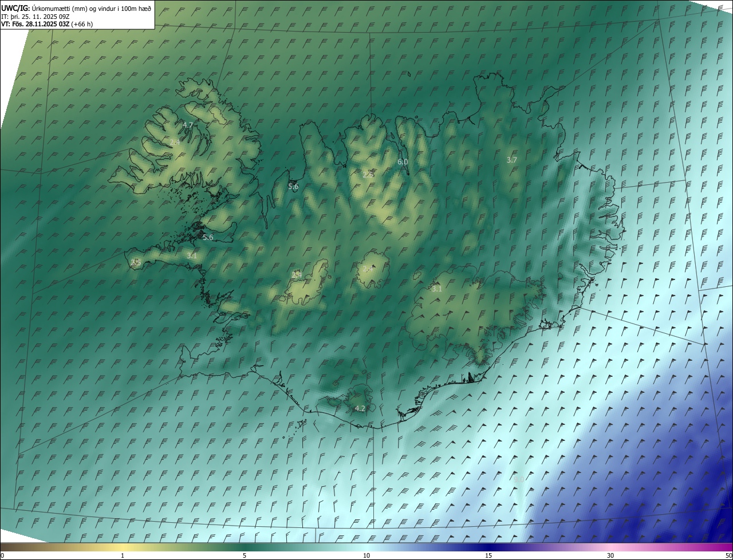Pick the pale cyan colour bar section above 10

pos(366,547)
